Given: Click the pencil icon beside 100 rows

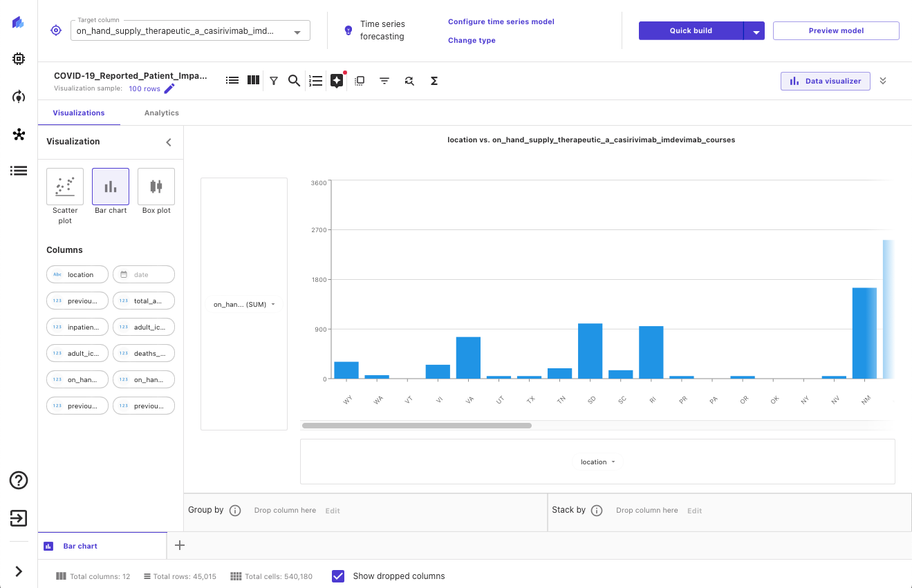Looking at the screenshot, I should (169, 88).
